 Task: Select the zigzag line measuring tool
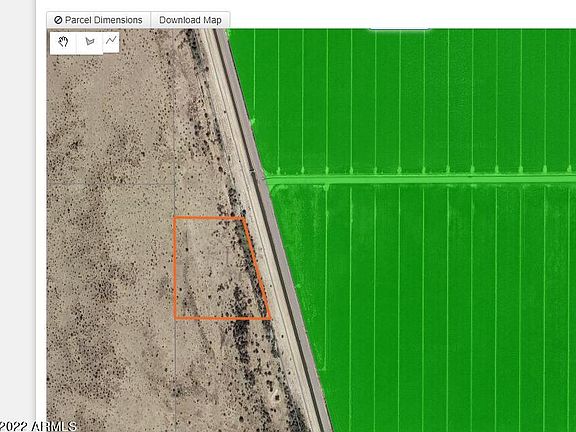tap(111, 40)
